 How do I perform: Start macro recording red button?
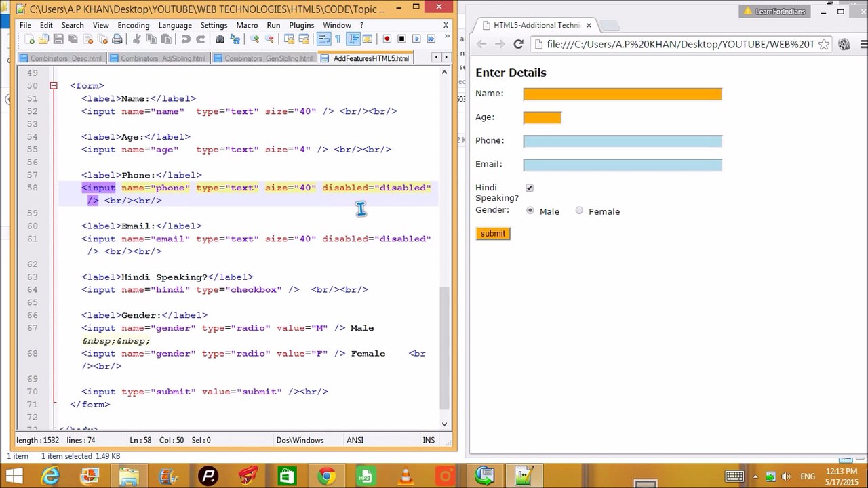tap(387, 39)
